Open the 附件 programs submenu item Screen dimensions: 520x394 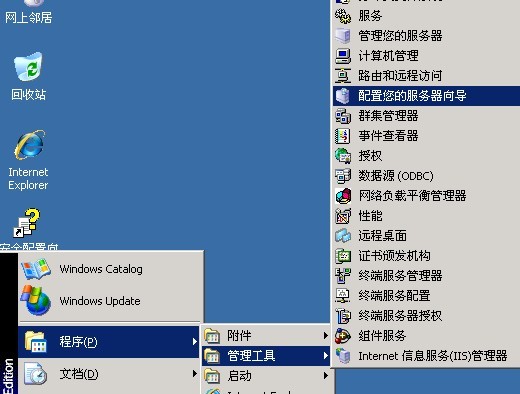tap(266, 336)
